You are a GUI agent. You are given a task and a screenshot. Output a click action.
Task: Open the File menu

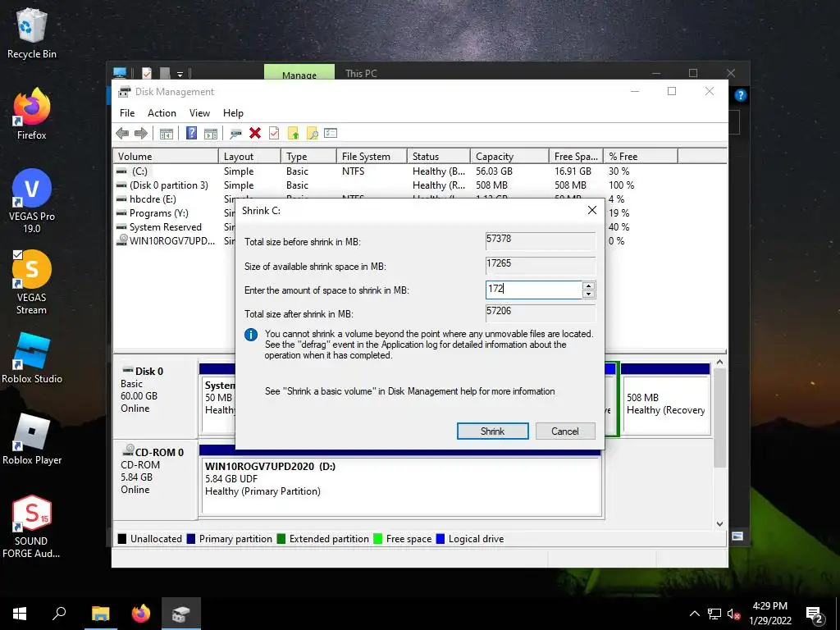127,113
